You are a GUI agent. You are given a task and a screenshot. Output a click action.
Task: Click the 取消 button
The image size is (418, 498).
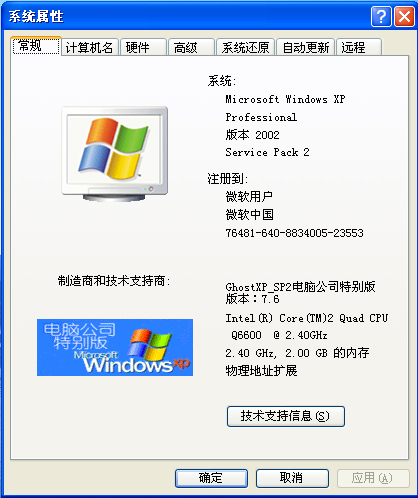[x=292, y=478]
